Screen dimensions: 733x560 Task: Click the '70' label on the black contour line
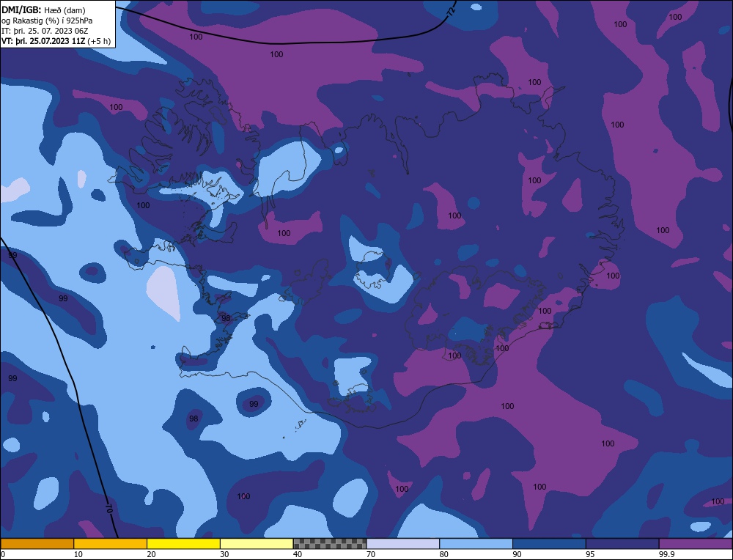click(x=109, y=508)
